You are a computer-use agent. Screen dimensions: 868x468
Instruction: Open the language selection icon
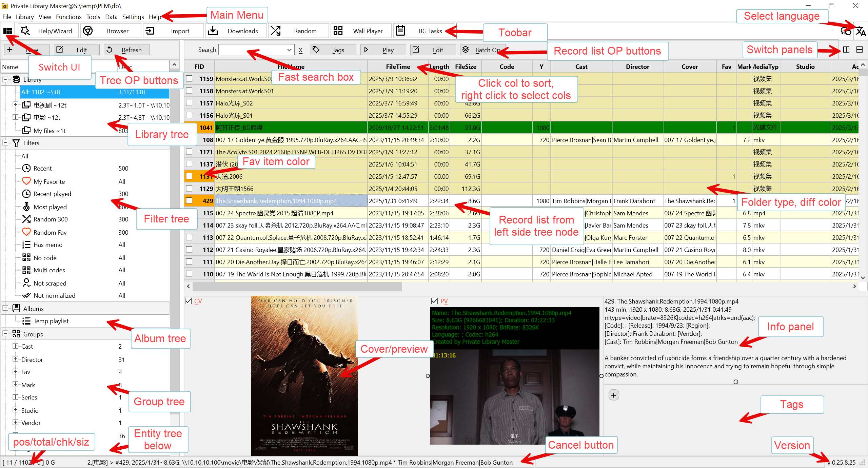click(x=861, y=32)
